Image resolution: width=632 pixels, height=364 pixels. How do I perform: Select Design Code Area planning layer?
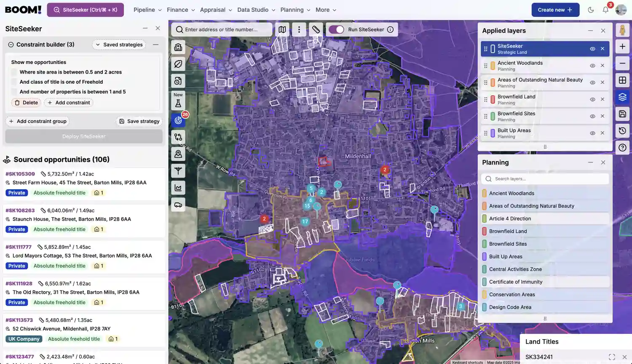coord(545,307)
